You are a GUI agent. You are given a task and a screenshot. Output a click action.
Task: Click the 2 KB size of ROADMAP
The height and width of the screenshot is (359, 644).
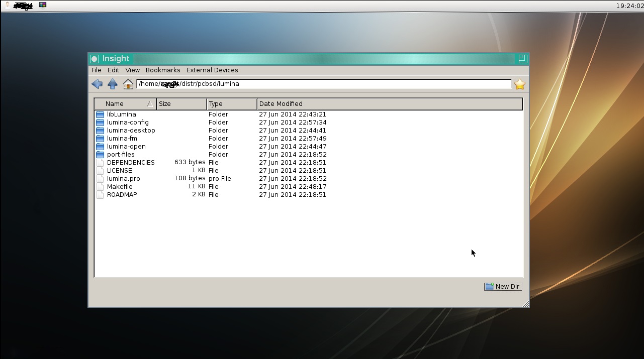coord(199,195)
